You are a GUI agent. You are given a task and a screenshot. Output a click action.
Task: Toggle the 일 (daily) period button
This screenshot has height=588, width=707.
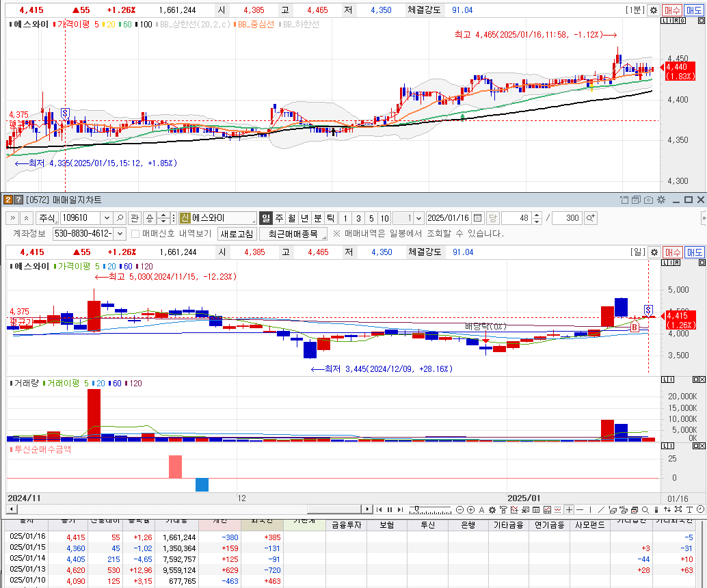[x=266, y=218]
